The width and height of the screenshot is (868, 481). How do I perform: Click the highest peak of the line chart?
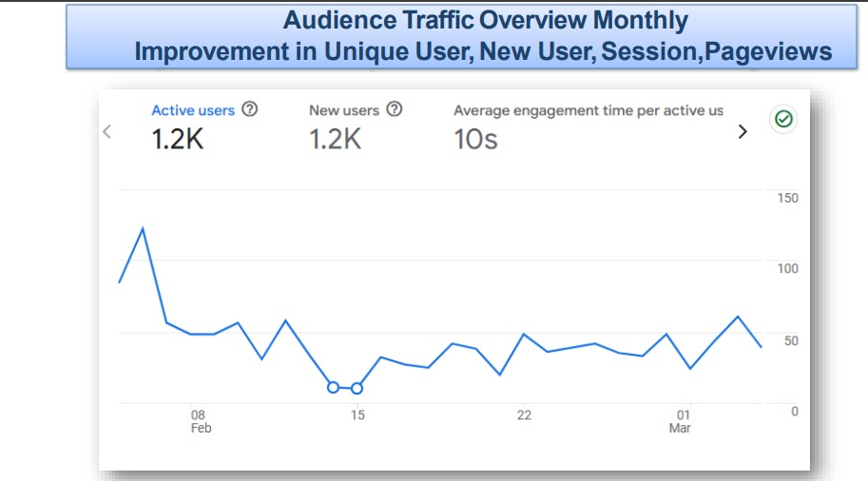(x=143, y=228)
